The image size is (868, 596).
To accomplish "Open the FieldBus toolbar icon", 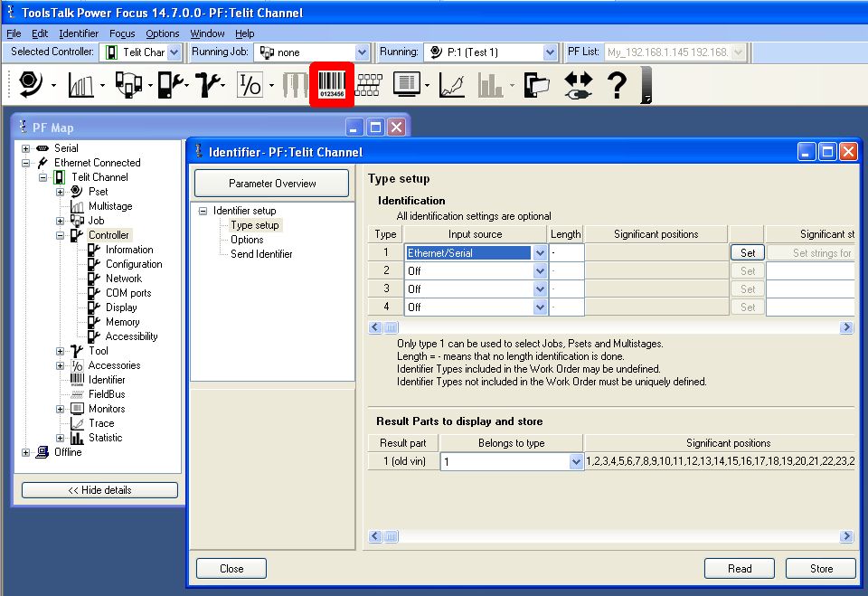I will [x=369, y=85].
